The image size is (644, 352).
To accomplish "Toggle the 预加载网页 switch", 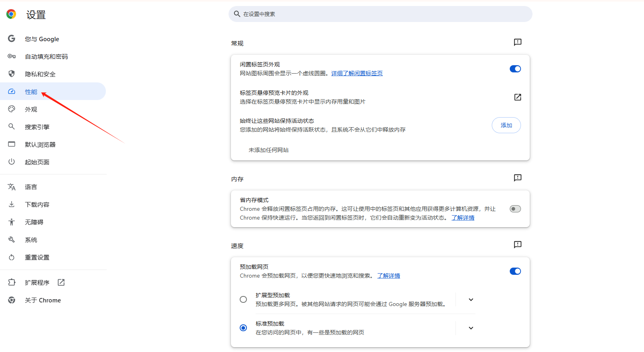I will 515,271.
